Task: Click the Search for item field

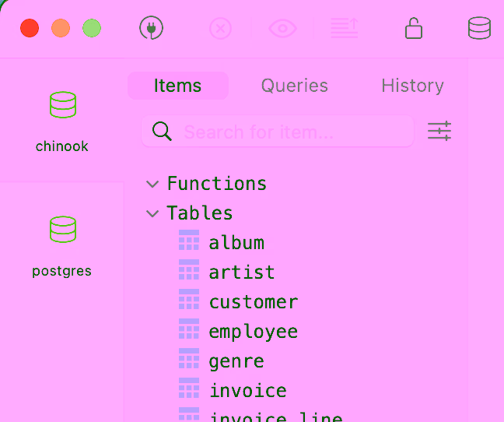Action: (294, 132)
